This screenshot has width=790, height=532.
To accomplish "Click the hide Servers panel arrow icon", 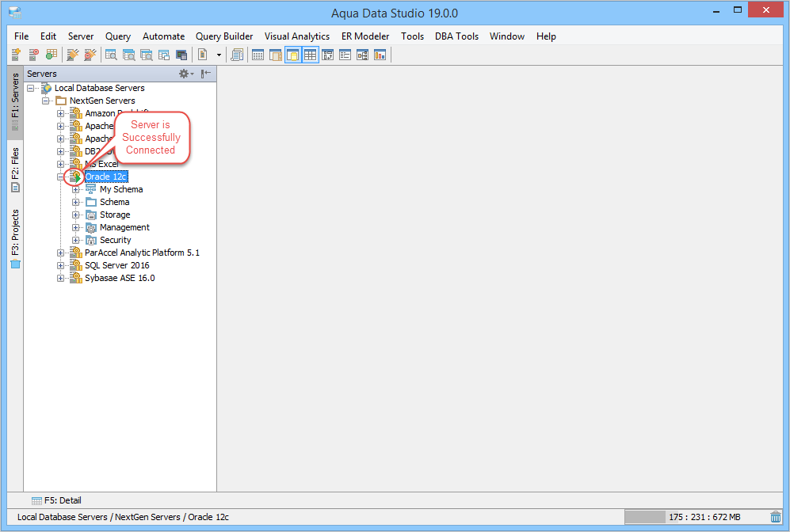I will pyautogui.click(x=205, y=74).
